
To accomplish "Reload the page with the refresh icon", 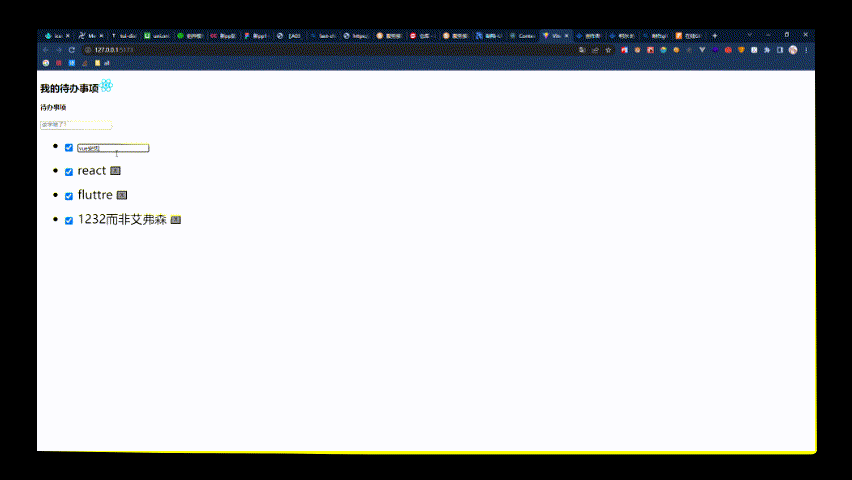I will (72, 50).
